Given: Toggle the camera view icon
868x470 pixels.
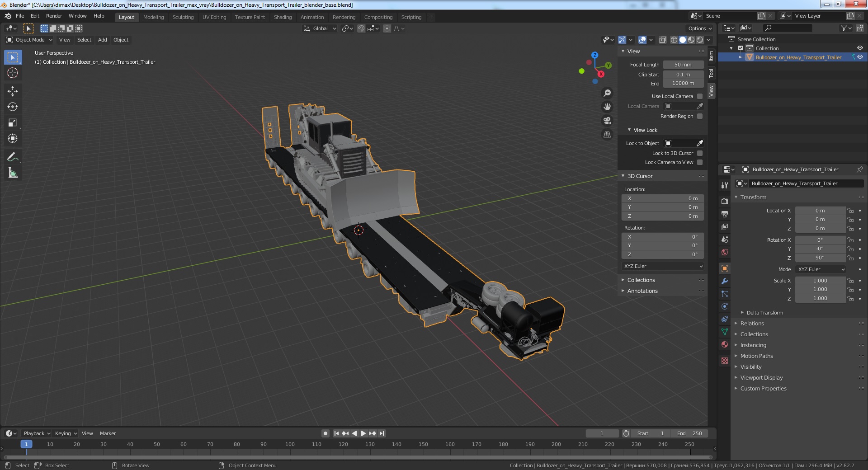Looking at the screenshot, I should point(607,121).
